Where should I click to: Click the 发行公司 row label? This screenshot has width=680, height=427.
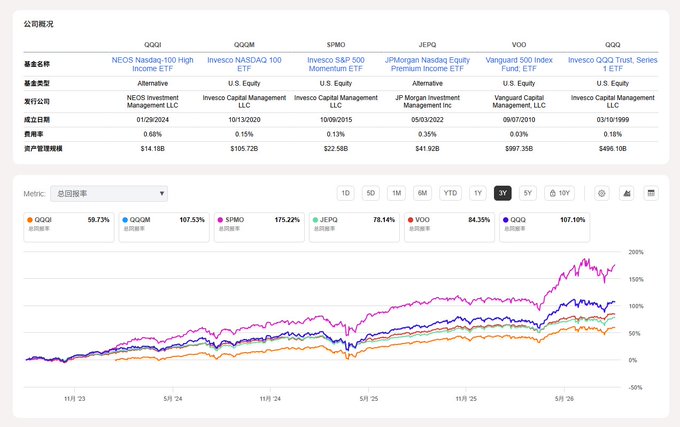click(x=37, y=101)
